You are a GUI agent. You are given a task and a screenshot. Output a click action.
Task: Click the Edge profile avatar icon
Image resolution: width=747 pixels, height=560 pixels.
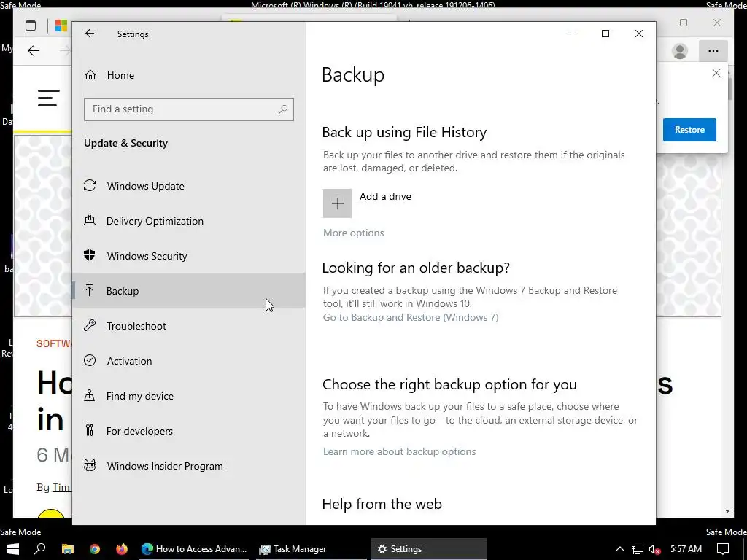point(680,51)
